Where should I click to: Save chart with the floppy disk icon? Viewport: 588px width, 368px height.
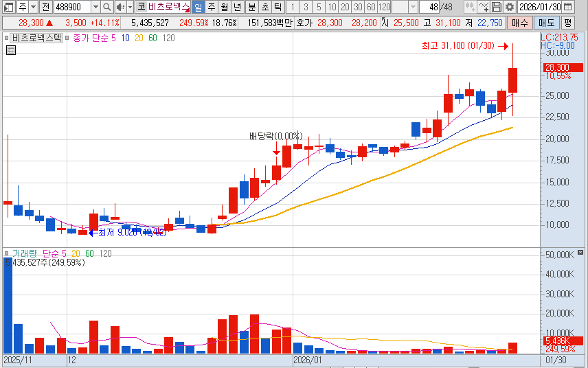[497, 7]
